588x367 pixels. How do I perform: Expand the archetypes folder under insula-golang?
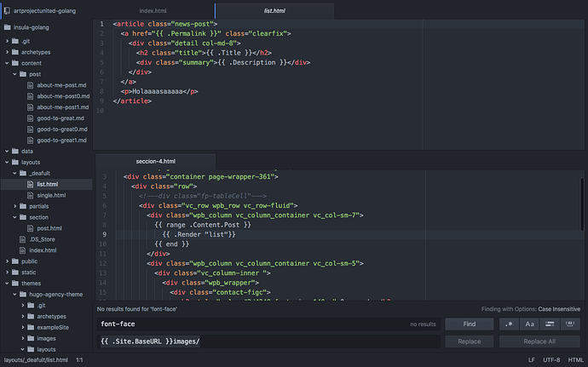coord(6,52)
